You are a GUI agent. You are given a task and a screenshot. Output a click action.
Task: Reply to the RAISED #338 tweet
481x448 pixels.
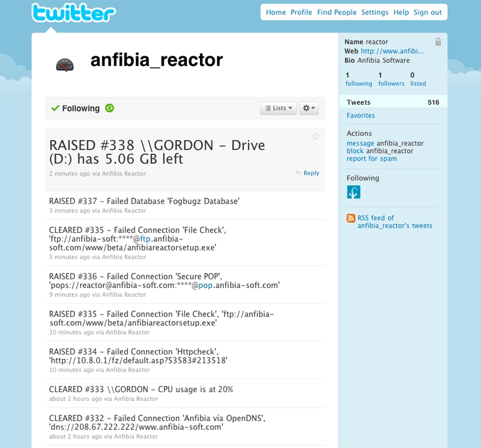[x=308, y=173]
